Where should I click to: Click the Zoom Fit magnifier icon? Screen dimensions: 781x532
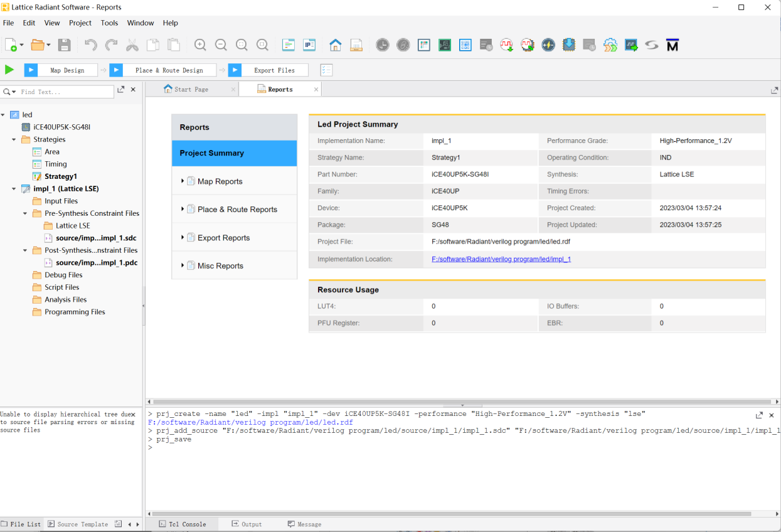(x=242, y=45)
